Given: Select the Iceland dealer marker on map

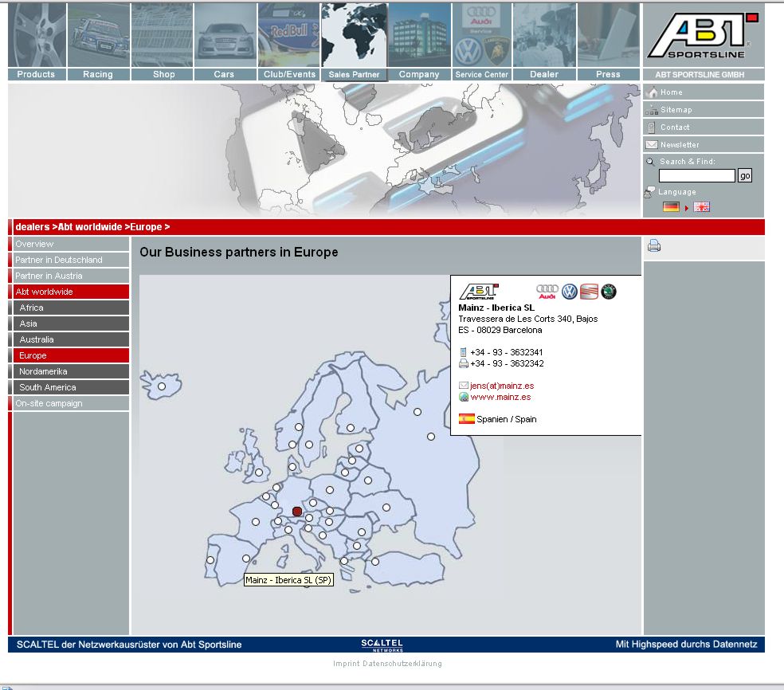Looking at the screenshot, I should click(x=162, y=386).
